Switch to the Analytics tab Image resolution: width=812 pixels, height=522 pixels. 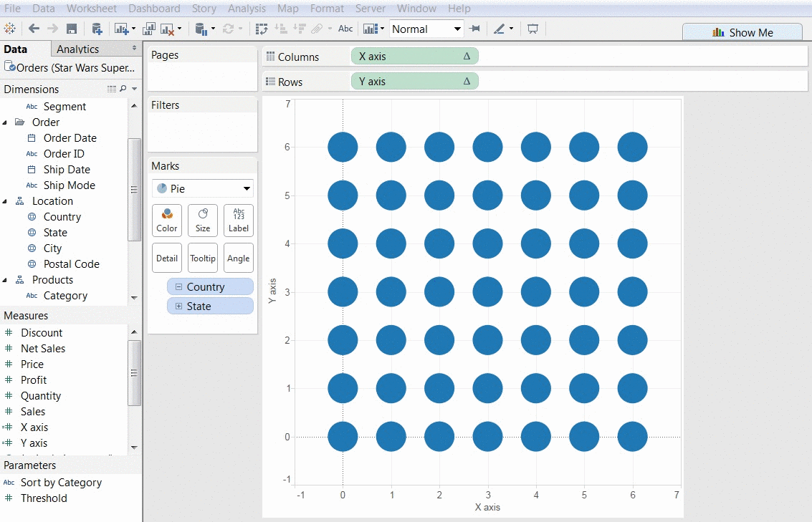pos(79,49)
